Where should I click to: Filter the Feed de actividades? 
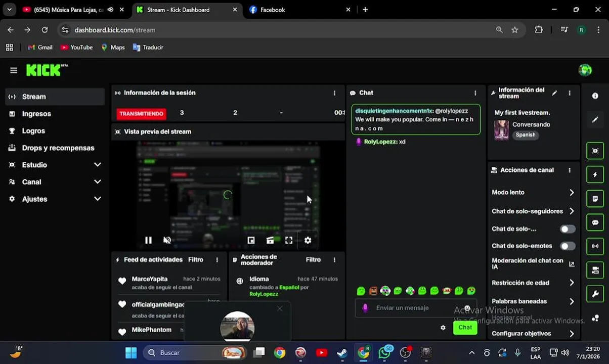pos(196,260)
